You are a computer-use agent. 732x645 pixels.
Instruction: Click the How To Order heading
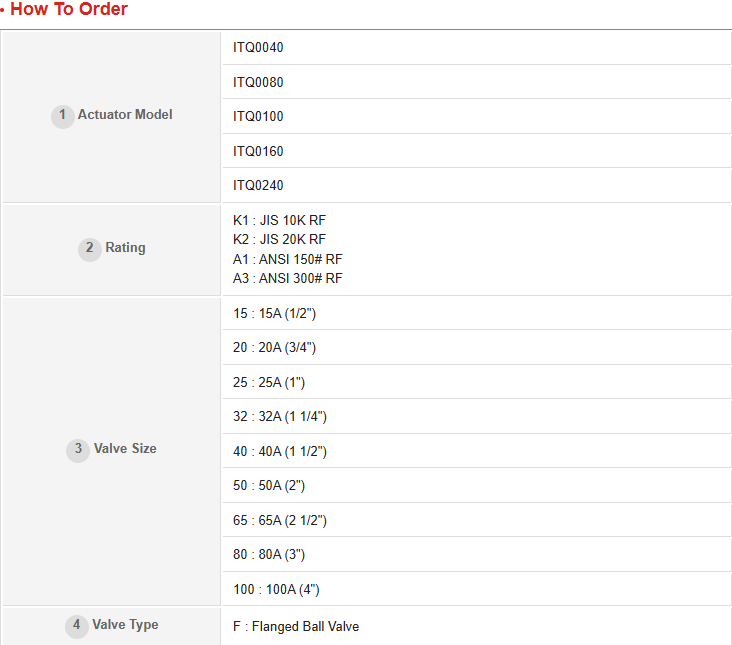(68, 10)
